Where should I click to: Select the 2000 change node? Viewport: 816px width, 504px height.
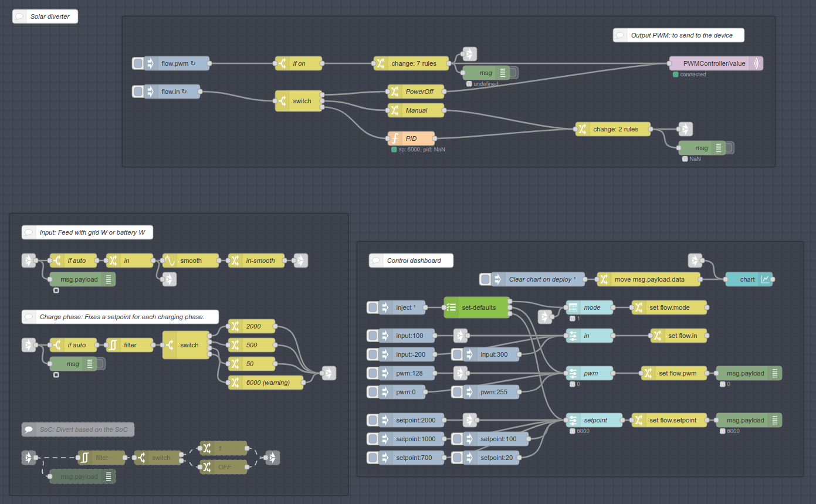coord(252,326)
